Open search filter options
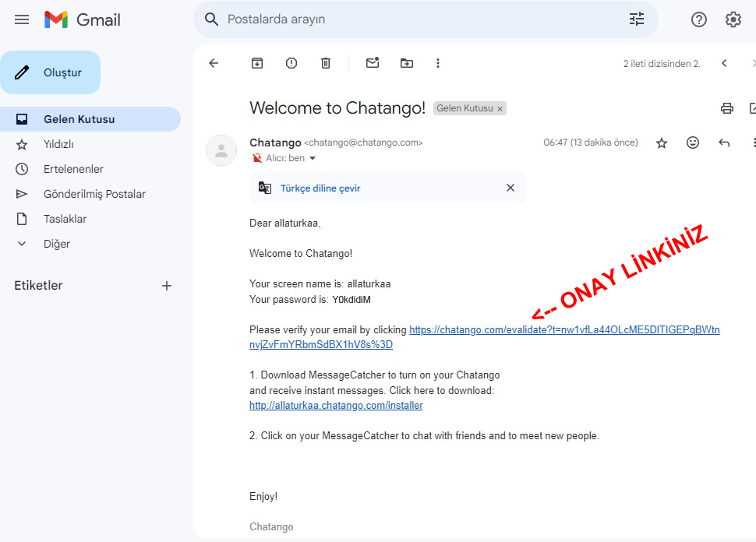The image size is (756, 542). tap(637, 19)
